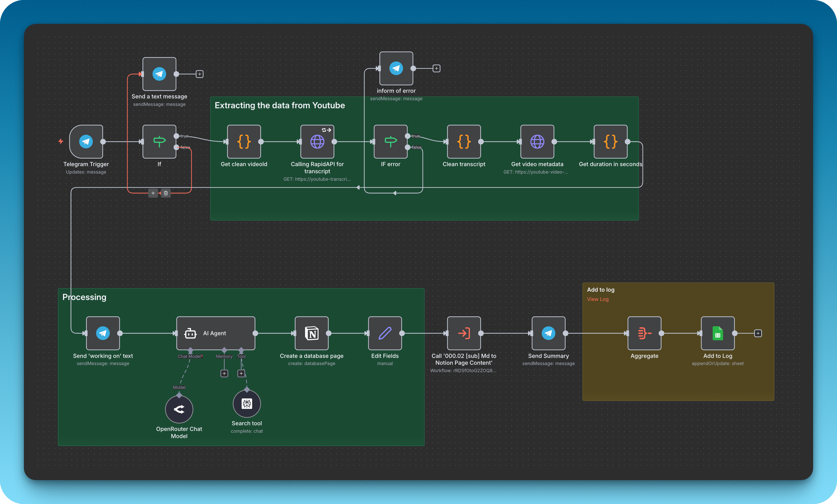Click the Notion 'Create a database page' node
The height and width of the screenshot is (504, 837).
click(312, 333)
